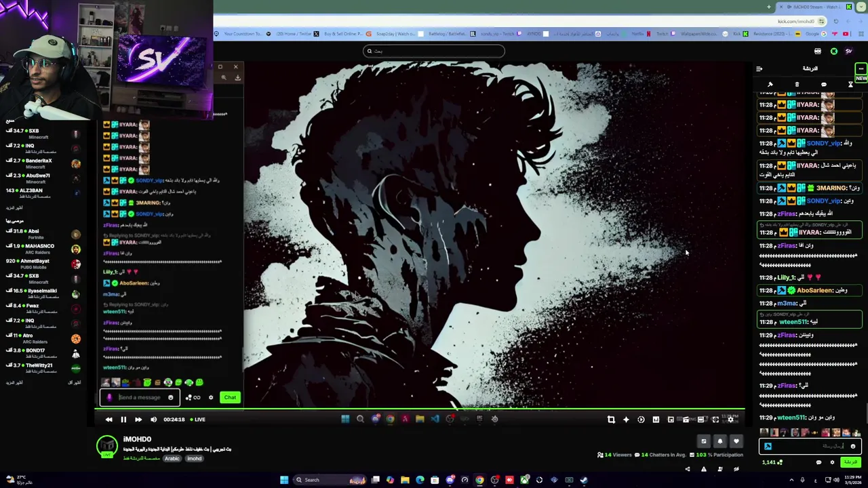Collapse the right chat panel arrow icon
Viewport: 868px width, 488px height.
759,68
